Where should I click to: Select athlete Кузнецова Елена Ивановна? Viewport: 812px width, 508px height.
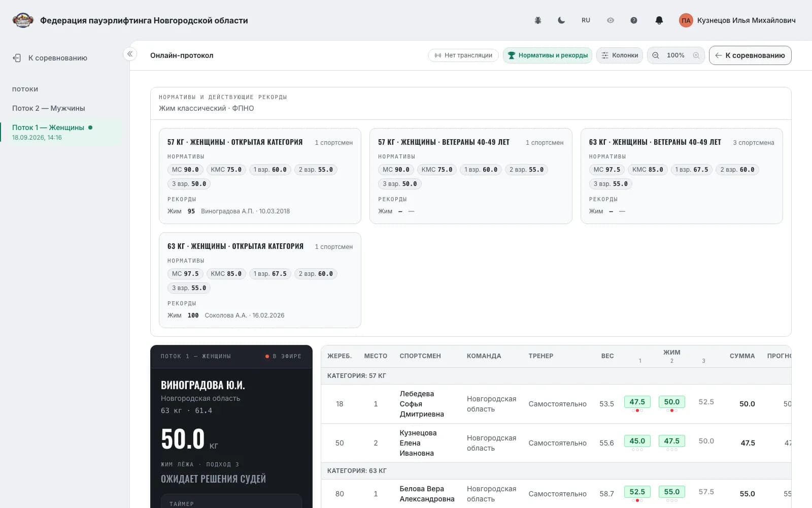(x=418, y=443)
